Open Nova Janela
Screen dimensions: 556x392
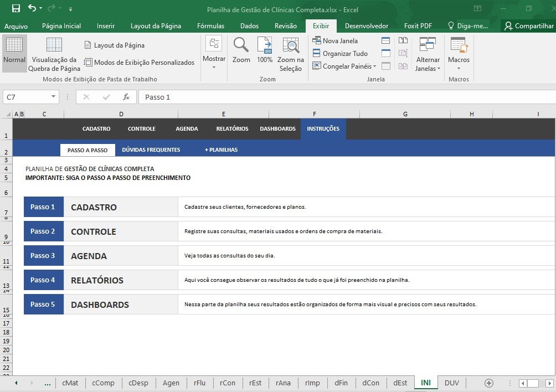point(335,40)
